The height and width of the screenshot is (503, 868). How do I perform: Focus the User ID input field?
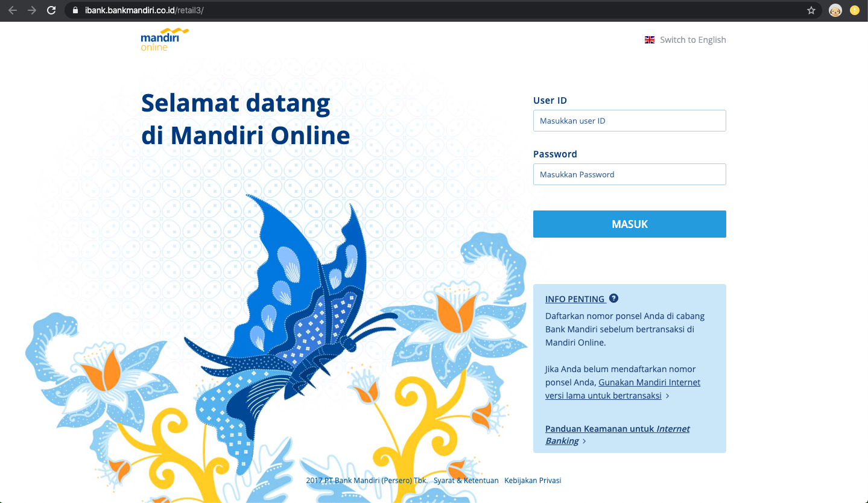(629, 121)
